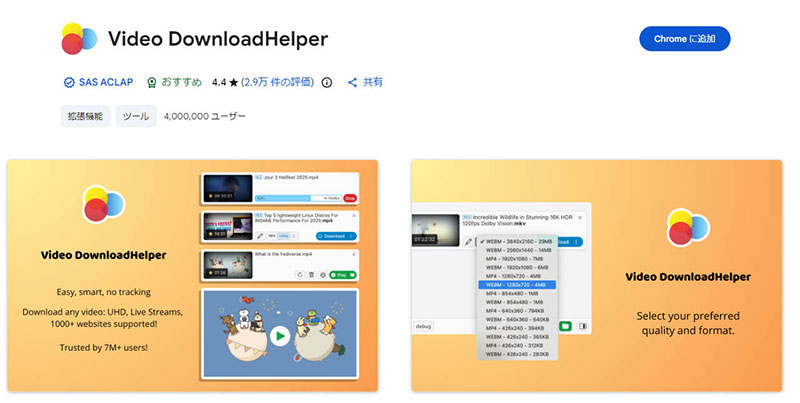Click the verified badge icon beside SAS ACLAP
This screenshot has height=403, width=800.
69,82
